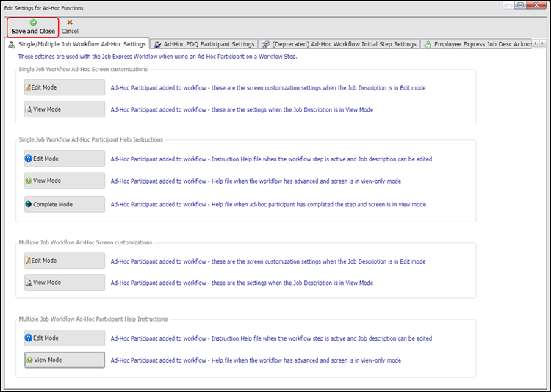Open Single Job Help Instructions Complete Mode
The height and width of the screenshot is (392, 551).
(65, 204)
